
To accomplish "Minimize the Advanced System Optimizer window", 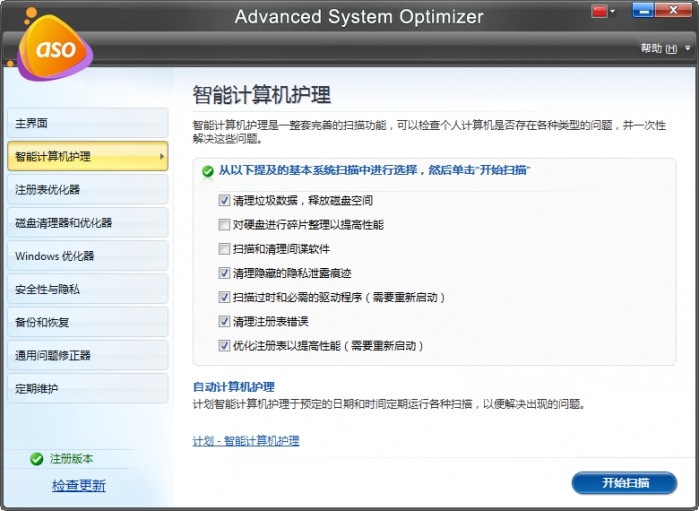I will point(643,11).
